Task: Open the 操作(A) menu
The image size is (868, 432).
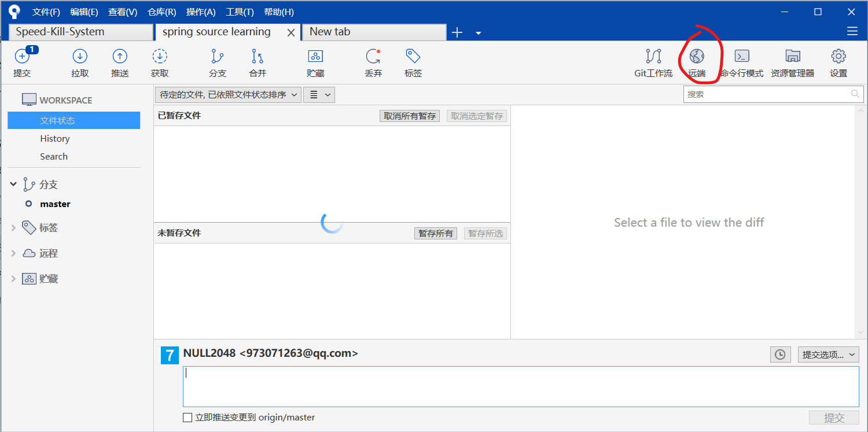Action: coord(201,12)
